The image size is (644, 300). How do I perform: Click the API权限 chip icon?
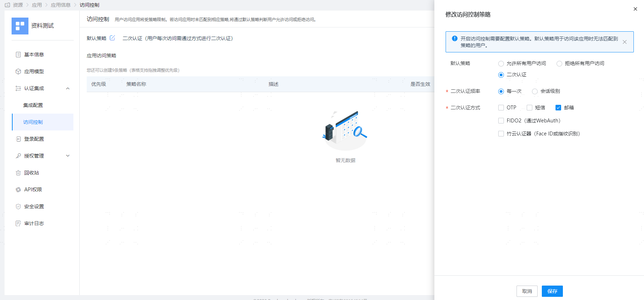coord(18,190)
